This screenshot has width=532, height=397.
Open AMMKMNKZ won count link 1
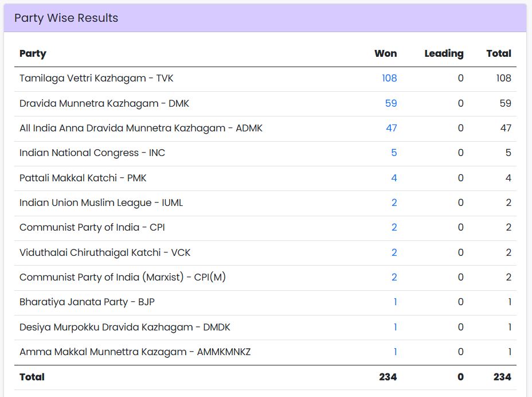[x=395, y=352]
